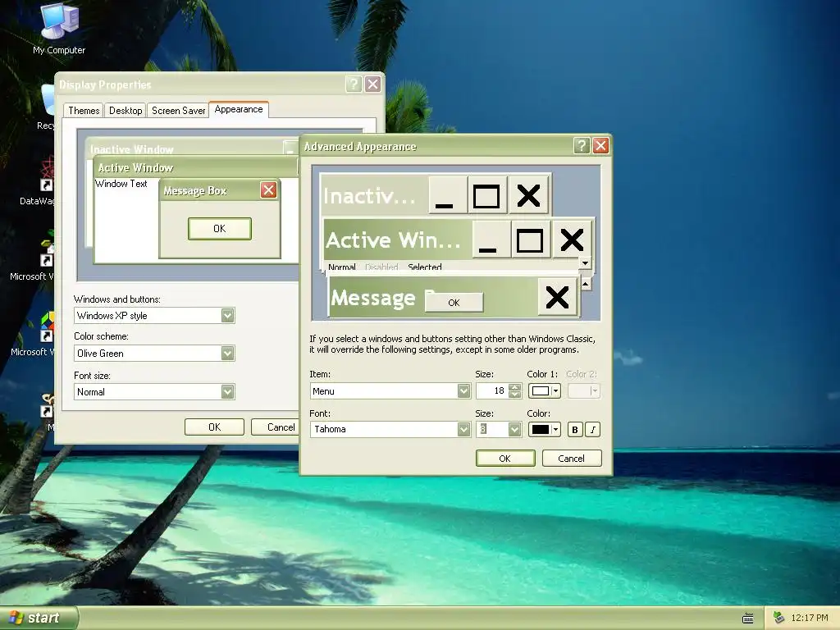This screenshot has width=840, height=630.
Task: Click Cancel in Advanced Appearance dialog
Action: pos(572,459)
